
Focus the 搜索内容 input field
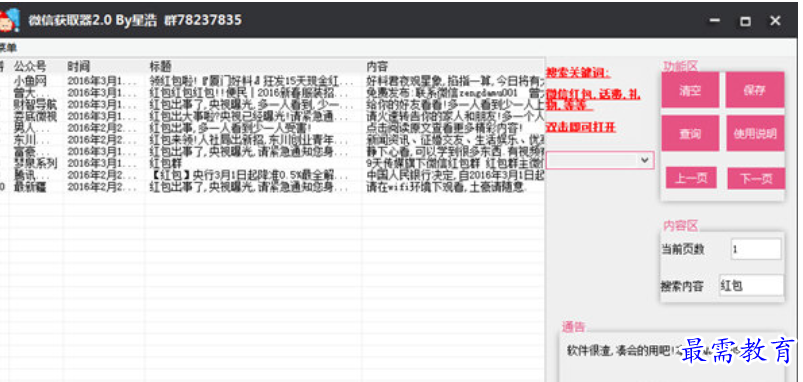pos(751,286)
